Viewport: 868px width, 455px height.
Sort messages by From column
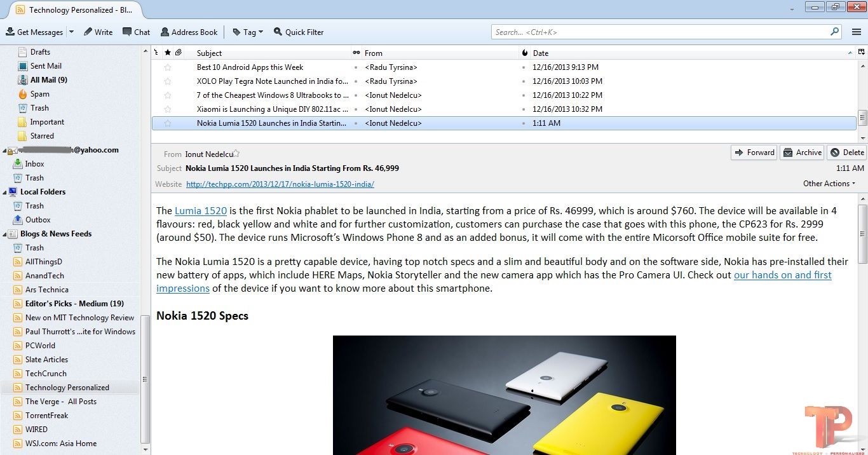[440, 53]
